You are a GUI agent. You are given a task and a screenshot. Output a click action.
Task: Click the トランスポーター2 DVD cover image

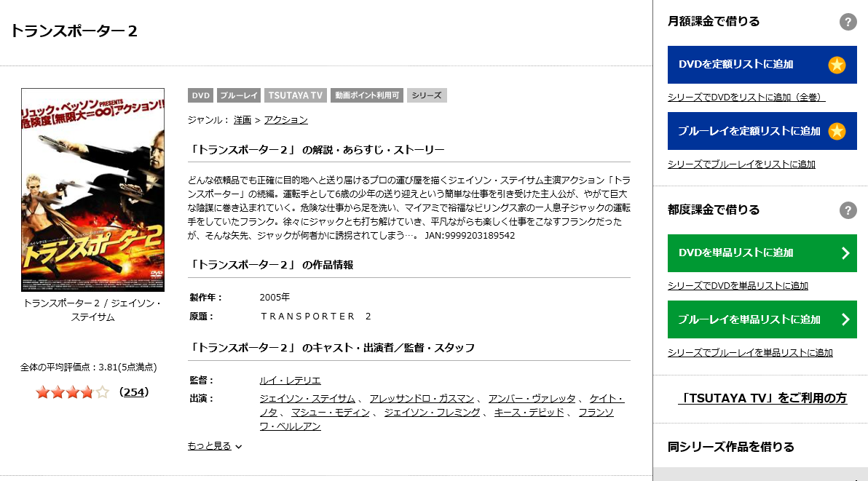pos(93,190)
